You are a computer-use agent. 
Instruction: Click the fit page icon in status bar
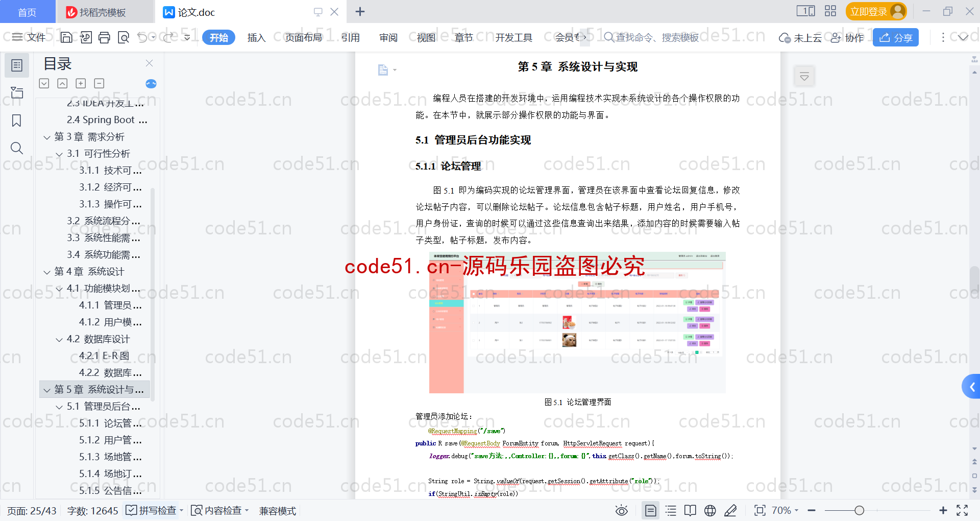(760, 510)
